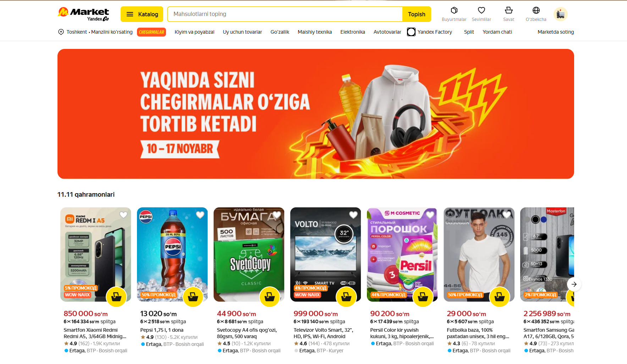Click the user profile avatar
Viewport: 627px width, 364px height.
click(560, 14)
